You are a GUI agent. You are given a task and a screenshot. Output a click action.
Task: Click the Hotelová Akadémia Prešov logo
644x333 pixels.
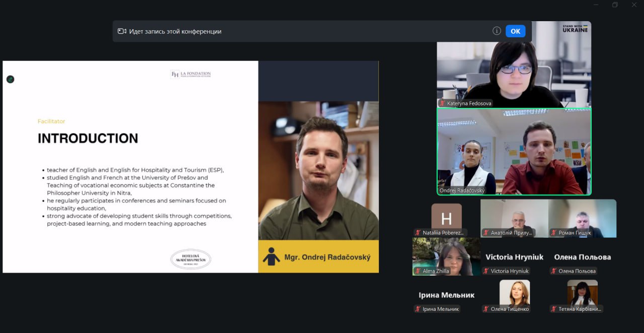[x=191, y=259]
